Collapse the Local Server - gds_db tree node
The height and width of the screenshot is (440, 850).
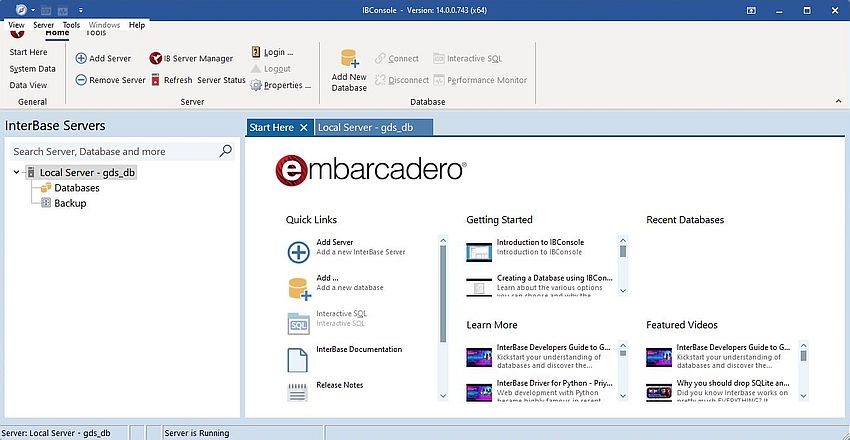[x=18, y=173]
